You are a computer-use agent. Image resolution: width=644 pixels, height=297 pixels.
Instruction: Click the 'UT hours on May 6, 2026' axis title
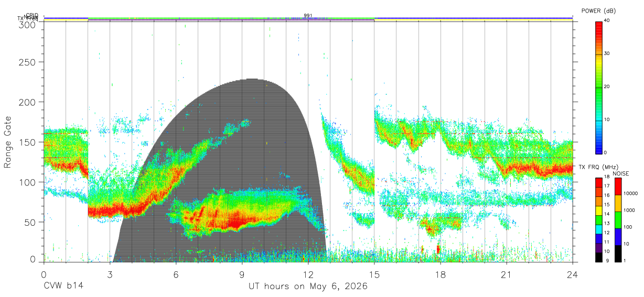point(308,287)
